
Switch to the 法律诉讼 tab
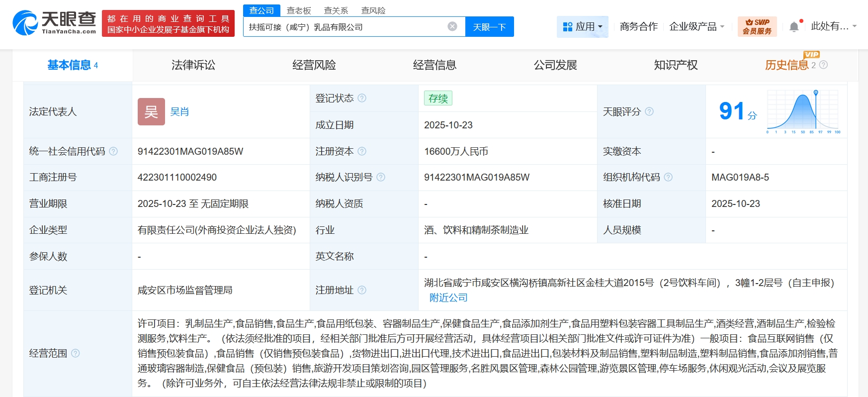pos(193,65)
